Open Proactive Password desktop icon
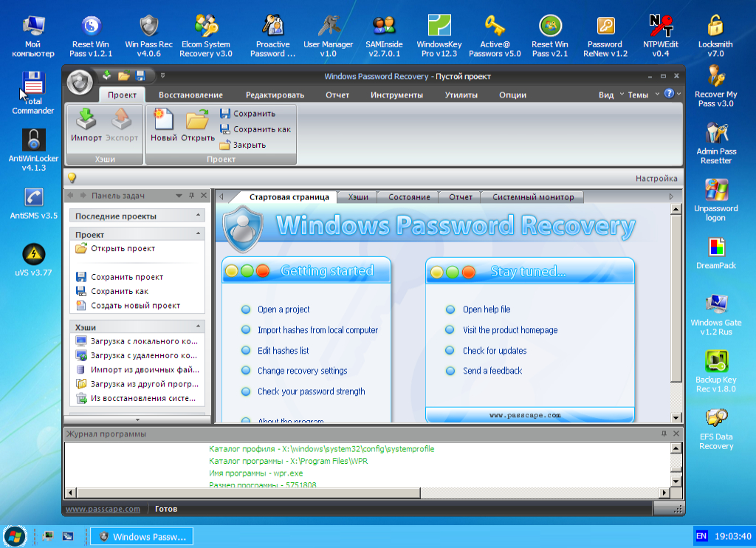This screenshot has width=756, height=548. [273, 36]
